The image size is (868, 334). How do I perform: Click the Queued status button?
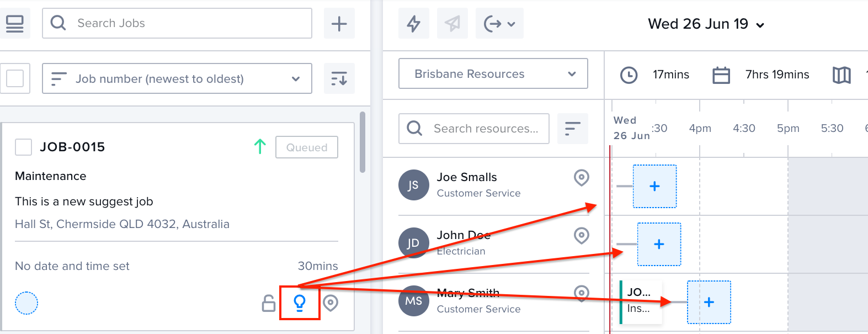[x=307, y=147]
